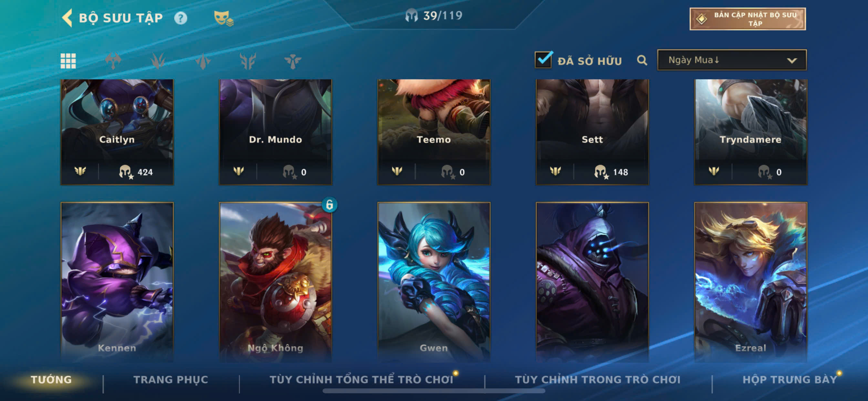
Task: Select the Gwen champion card
Action: click(434, 282)
